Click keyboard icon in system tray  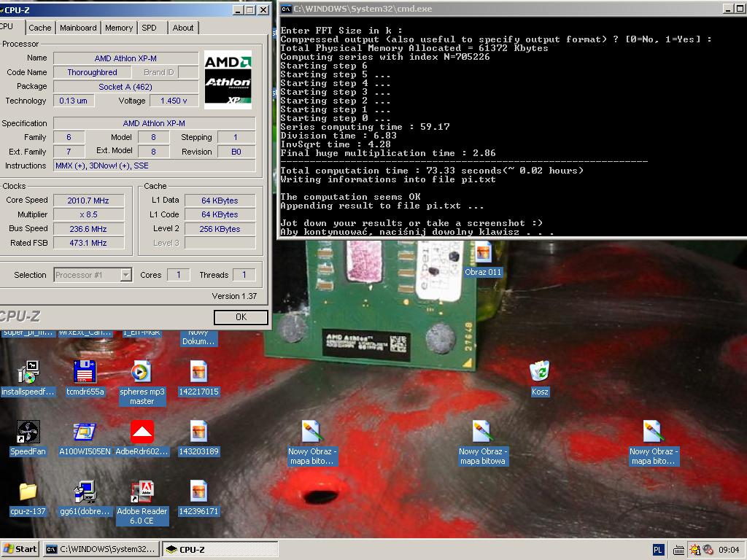click(x=679, y=550)
